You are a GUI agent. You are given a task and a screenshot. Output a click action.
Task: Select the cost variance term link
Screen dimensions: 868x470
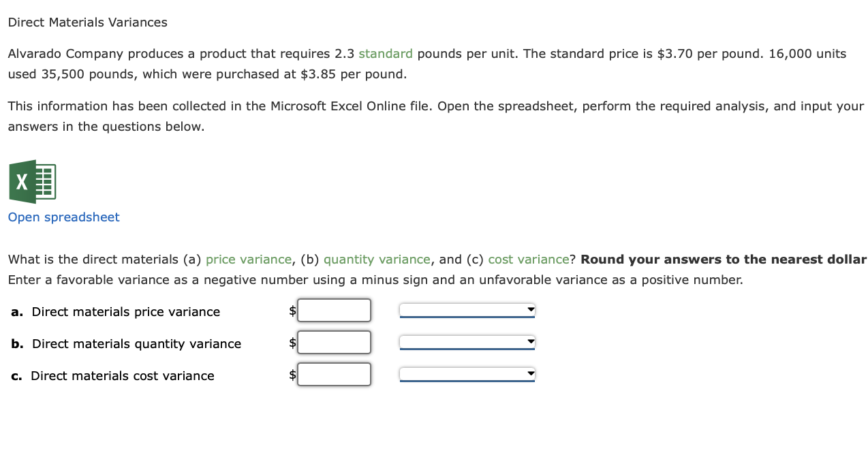pos(529,259)
